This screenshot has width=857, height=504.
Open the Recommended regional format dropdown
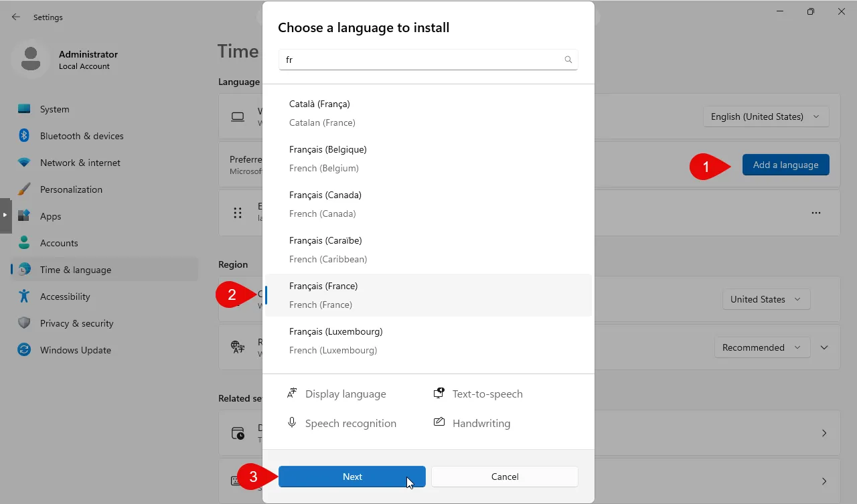pyautogui.click(x=761, y=347)
